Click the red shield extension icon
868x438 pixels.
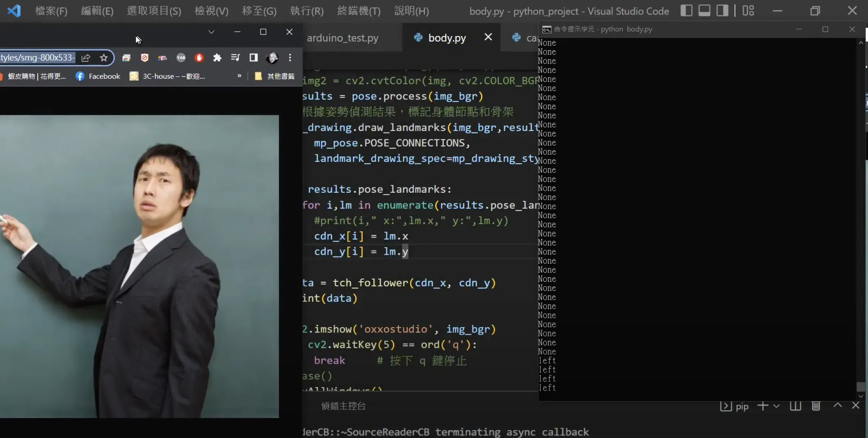point(144,58)
